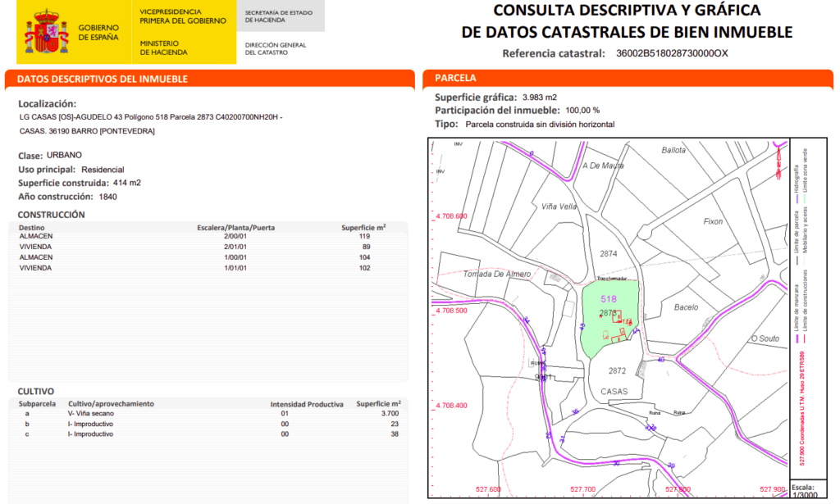Viewport: 840px width, 504px height.
Task: Select parcel number '2872' on the map
Action: tap(617, 370)
